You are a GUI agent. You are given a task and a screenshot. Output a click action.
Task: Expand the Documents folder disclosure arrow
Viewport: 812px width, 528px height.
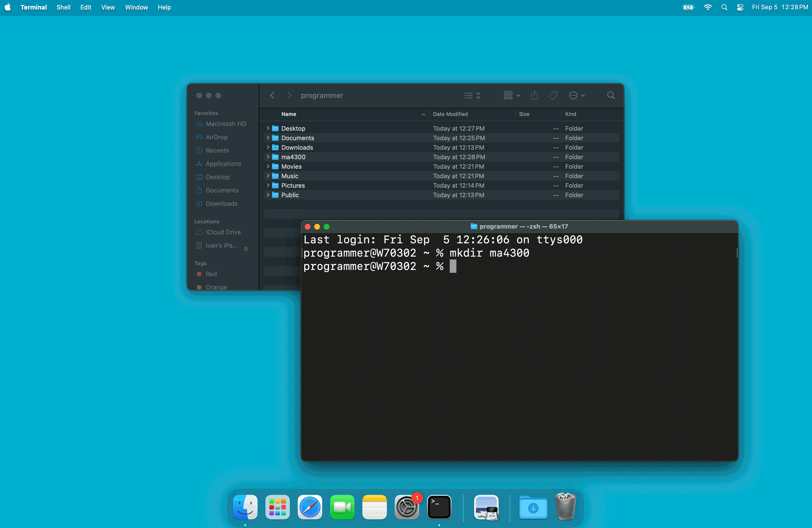pos(268,138)
